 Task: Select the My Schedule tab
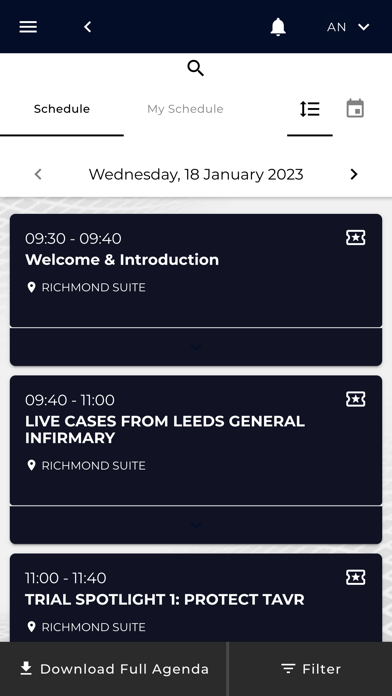185,109
